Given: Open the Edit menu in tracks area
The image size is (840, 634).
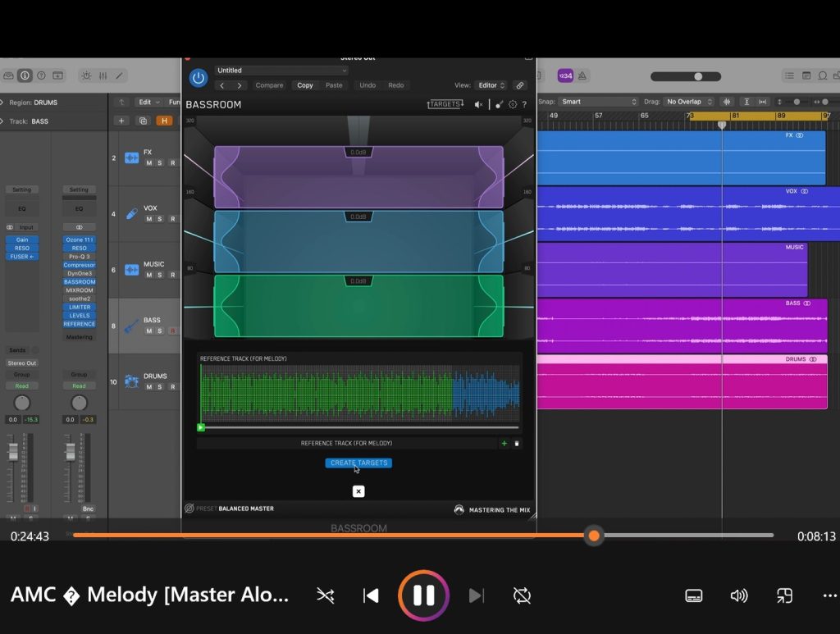Looking at the screenshot, I should point(148,103).
